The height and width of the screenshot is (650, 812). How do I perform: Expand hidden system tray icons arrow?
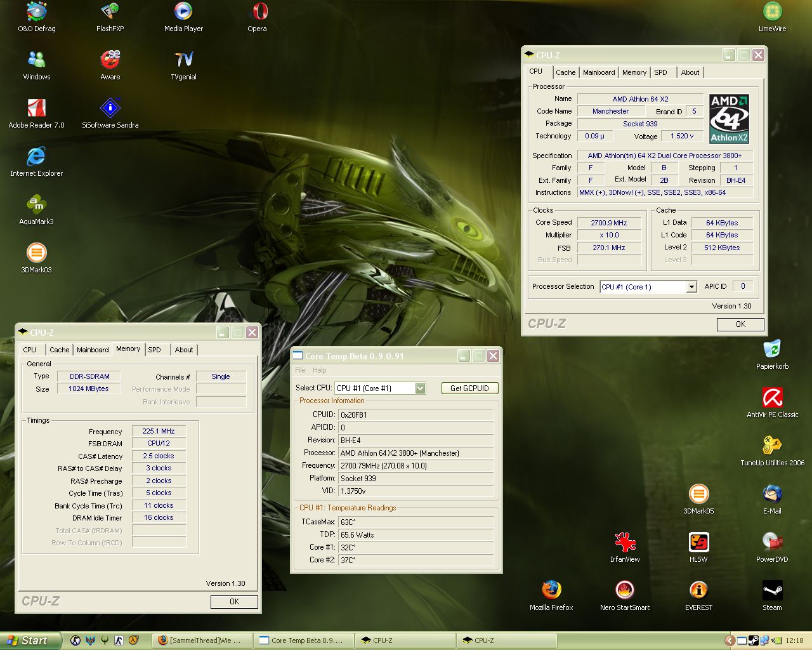pyautogui.click(x=730, y=641)
